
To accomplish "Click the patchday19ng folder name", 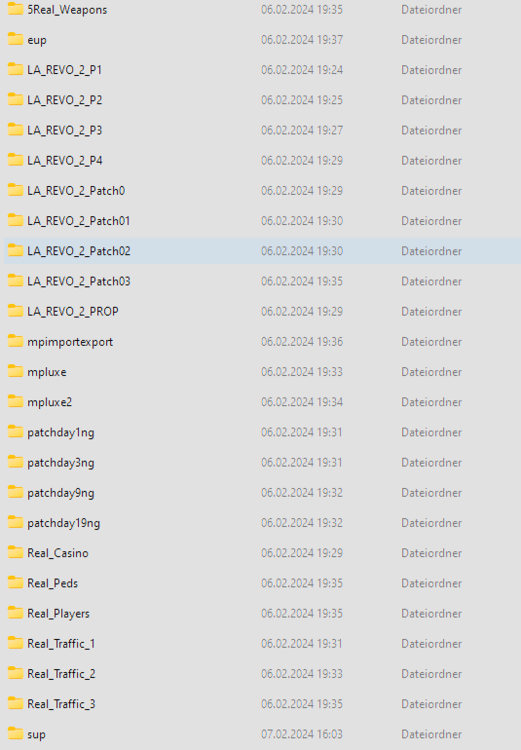I will coord(64,523).
